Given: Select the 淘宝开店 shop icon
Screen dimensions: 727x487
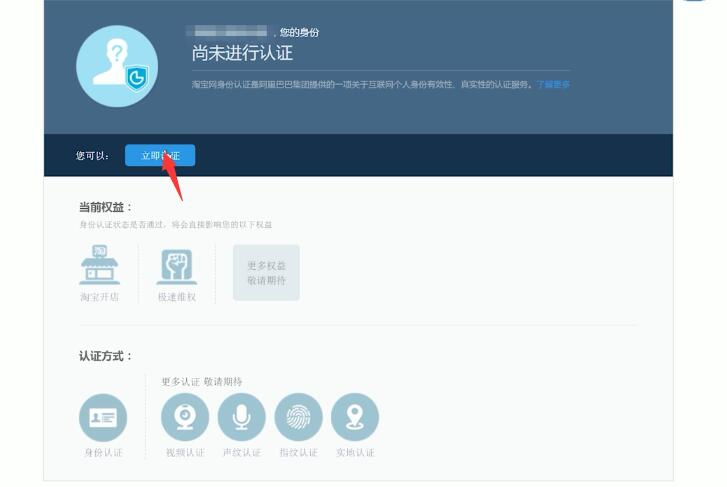Looking at the screenshot, I should (100, 265).
